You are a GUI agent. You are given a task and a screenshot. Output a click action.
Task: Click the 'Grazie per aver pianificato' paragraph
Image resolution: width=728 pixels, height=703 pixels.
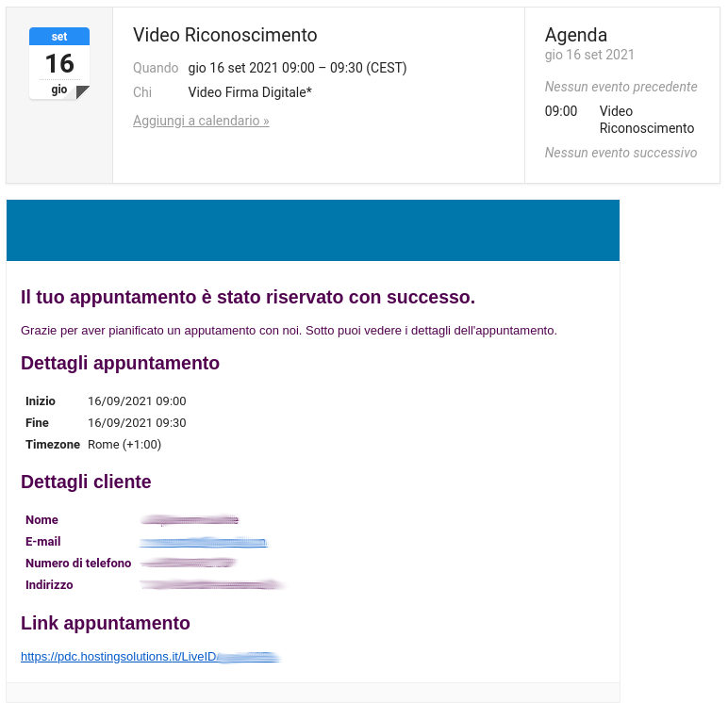[289, 331]
